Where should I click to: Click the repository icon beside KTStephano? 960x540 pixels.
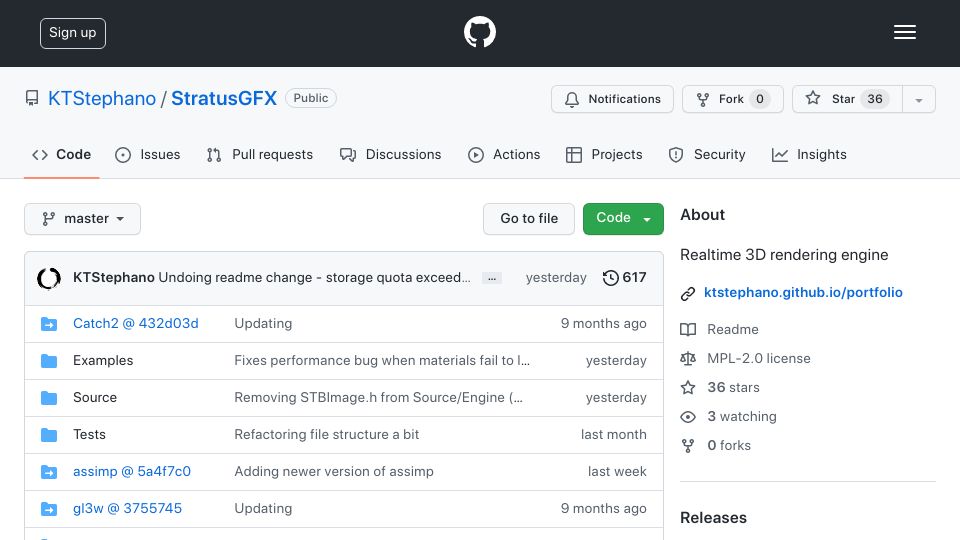(x=32, y=99)
